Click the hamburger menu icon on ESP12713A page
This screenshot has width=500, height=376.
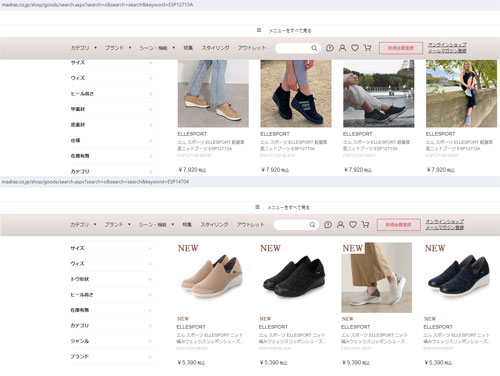[x=259, y=30]
